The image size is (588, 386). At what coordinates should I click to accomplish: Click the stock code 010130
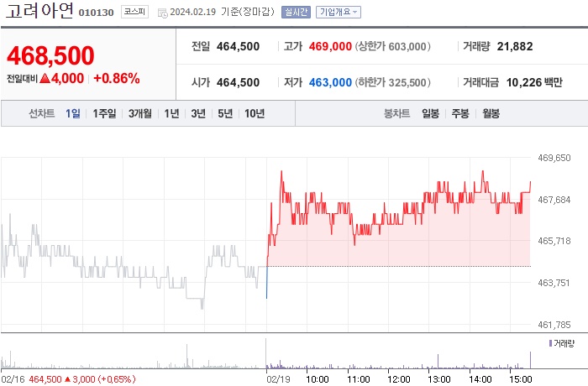click(x=96, y=13)
